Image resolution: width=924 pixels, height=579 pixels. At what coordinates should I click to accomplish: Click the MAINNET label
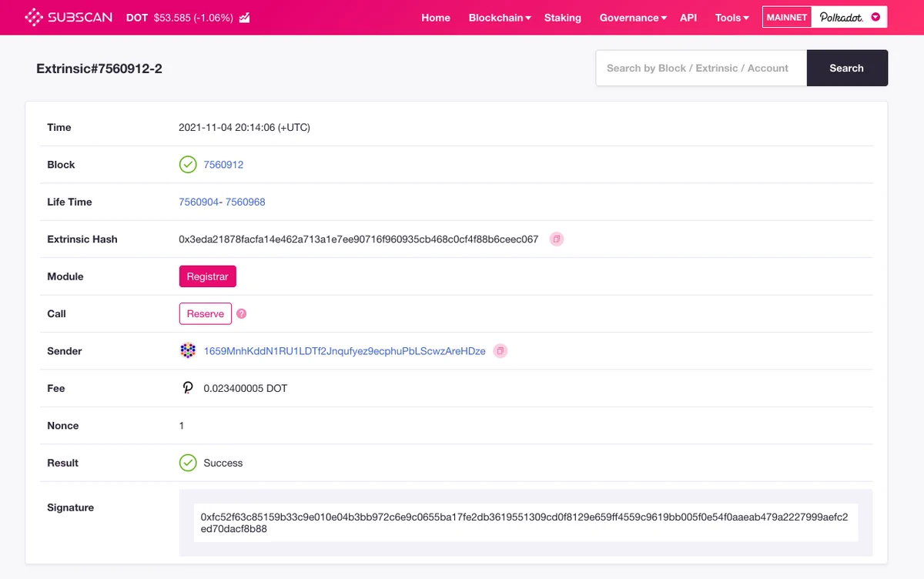click(x=787, y=17)
